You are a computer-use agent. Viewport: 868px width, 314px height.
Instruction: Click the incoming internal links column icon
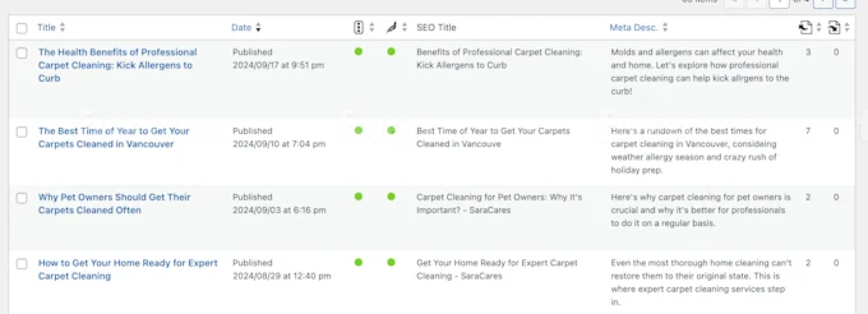[834, 28]
